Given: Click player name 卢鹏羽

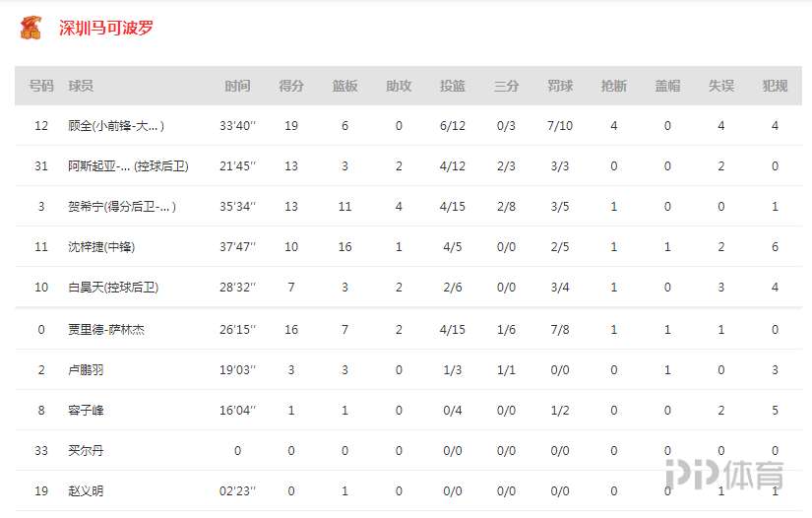Looking at the screenshot, I should [x=86, y=370].
